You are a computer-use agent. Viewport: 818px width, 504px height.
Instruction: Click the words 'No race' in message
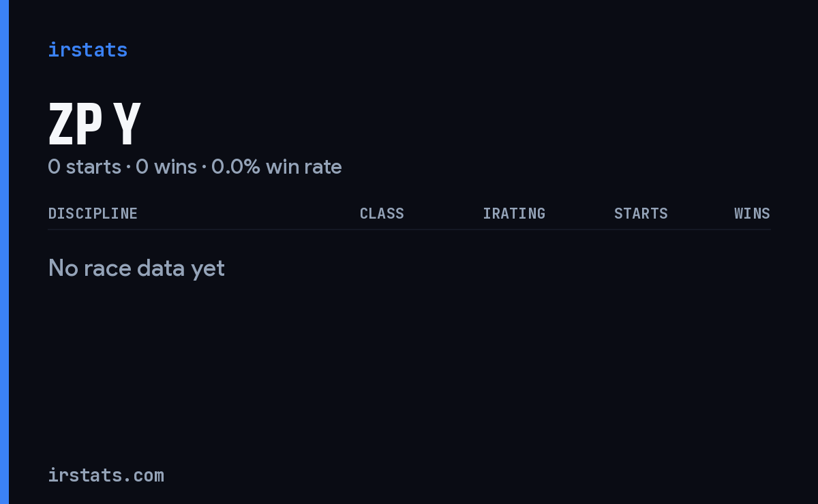tap(90, 268)
